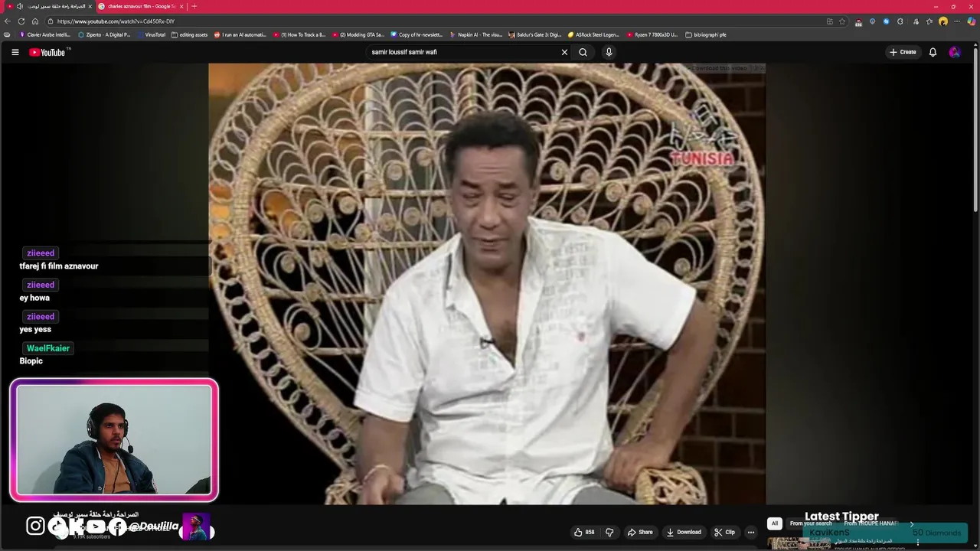
Task: Open the browser profile avatar
Action: [943, 21]
